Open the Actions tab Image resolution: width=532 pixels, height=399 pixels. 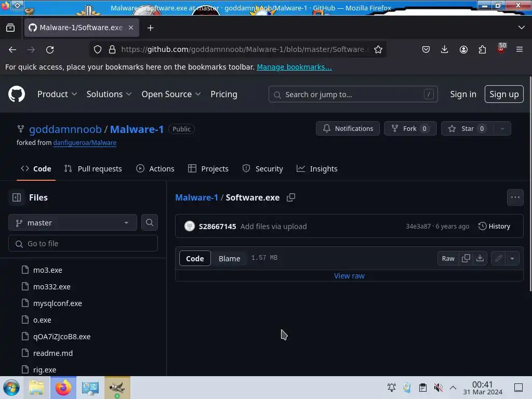[x=155, y=169]
